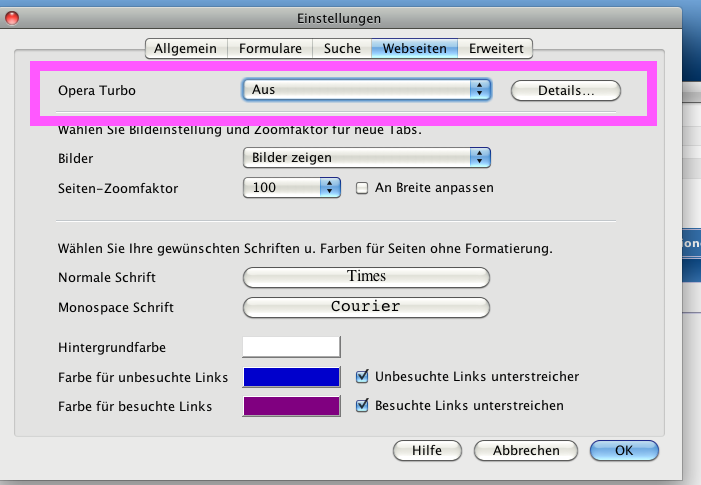The height and width of the screenshot is (485, 701).
Task: Click the Abbrechen button
Action: [x=526, y=451]
